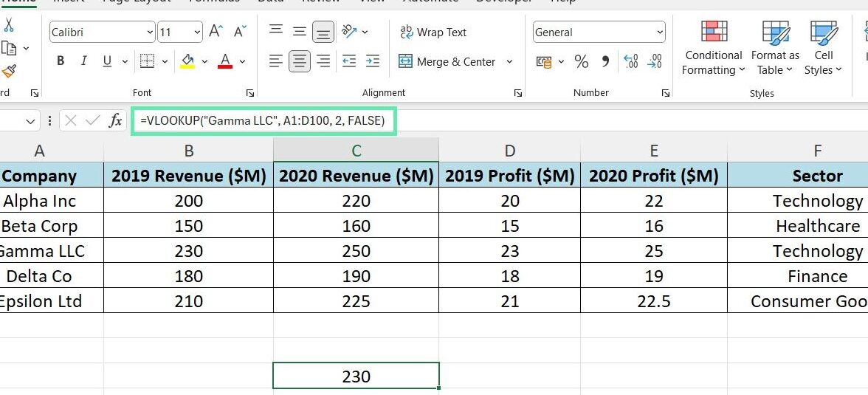
Task: Click the Insert Function fx icon
Action: (115, 121)
